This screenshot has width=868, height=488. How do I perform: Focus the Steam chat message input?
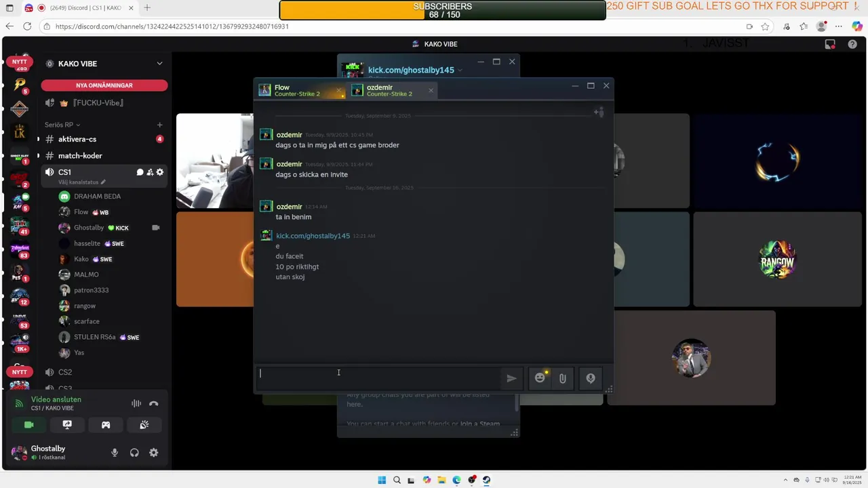coord(378,379)
